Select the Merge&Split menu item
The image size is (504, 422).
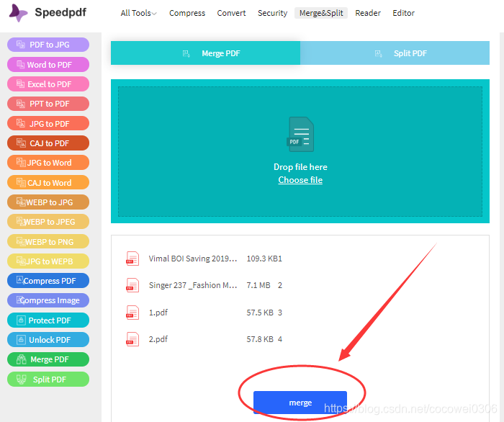click(321, 13)
